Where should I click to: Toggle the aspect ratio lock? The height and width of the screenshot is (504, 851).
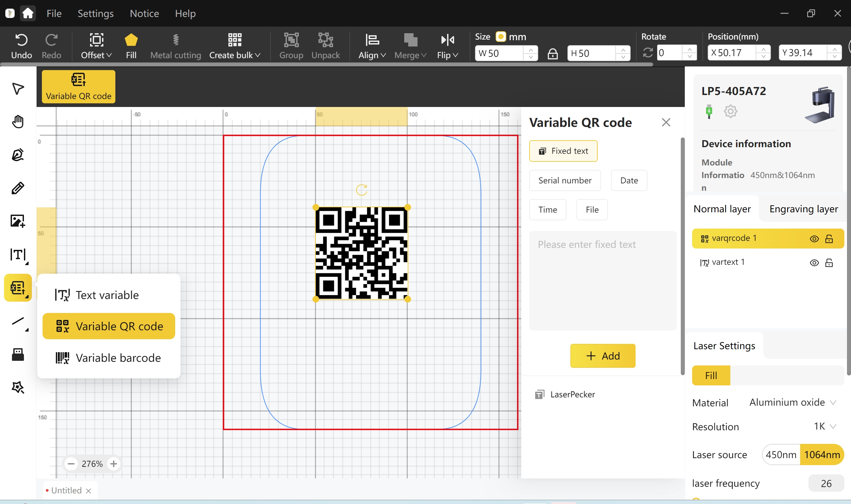[553, 53]
